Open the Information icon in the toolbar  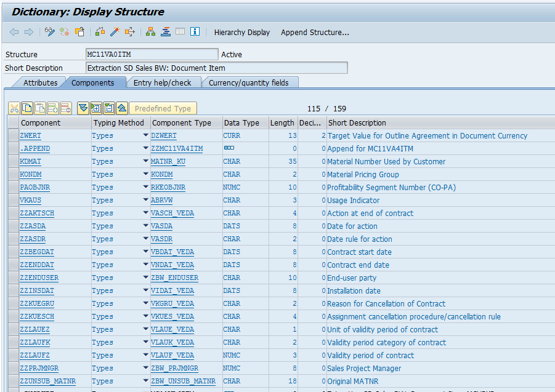pos(195,31)
